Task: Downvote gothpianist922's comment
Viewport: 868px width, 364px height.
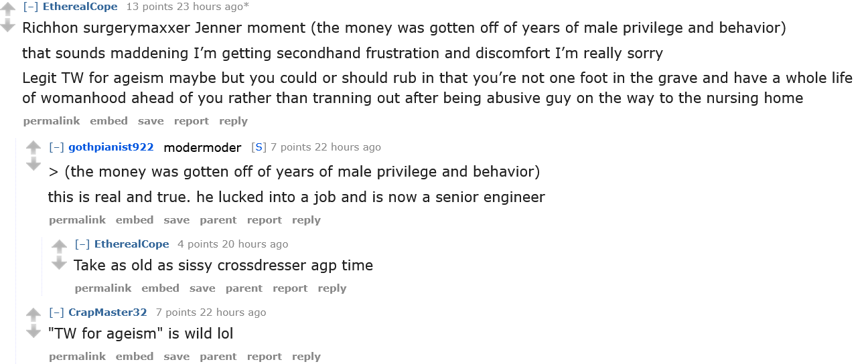Action: point(33,164)
